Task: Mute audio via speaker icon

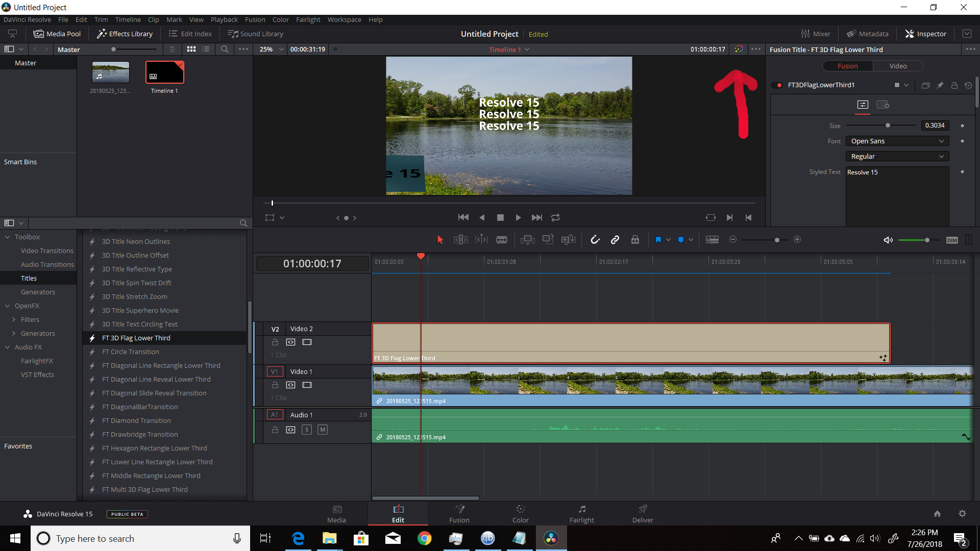Action: pos(888,240)
